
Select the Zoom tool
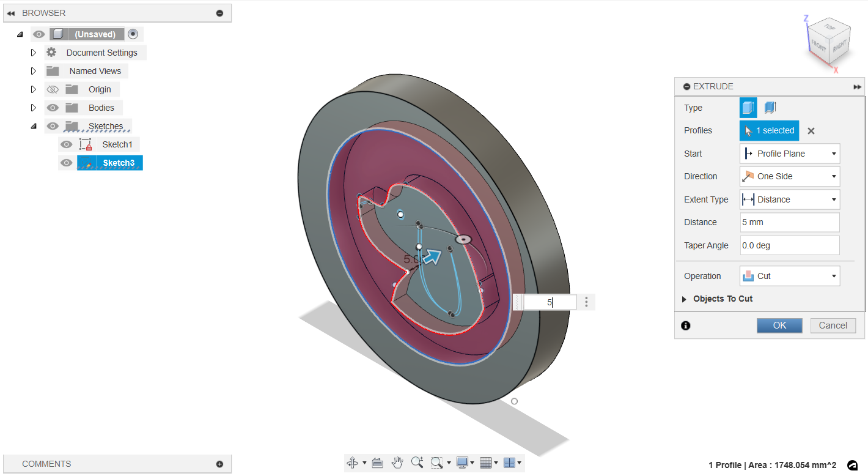417,463
